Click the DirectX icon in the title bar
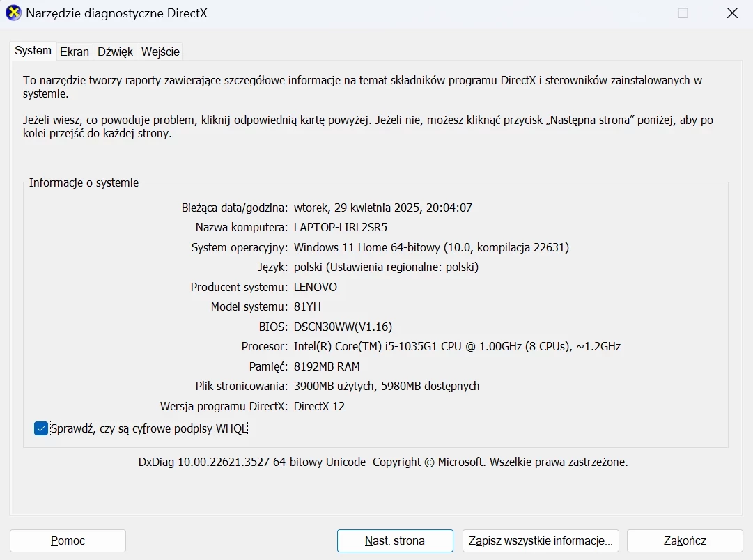The width and height of the screenshot is (753, 560). pos(13,13)
